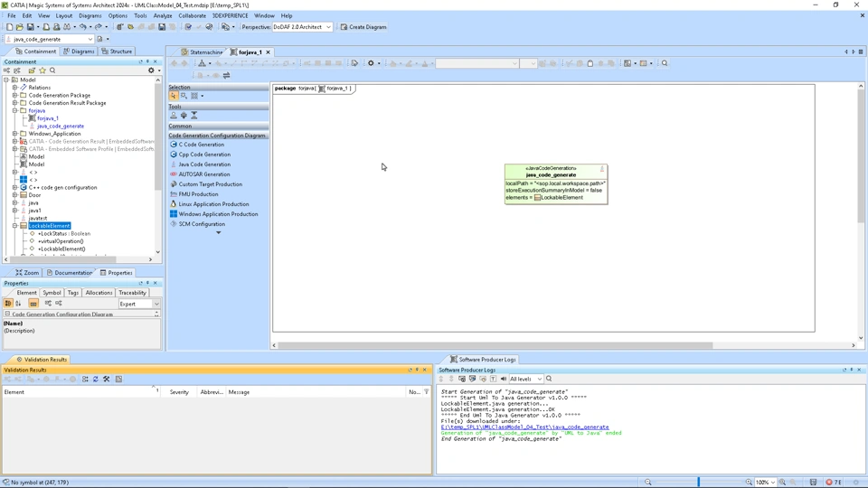Switch to the Diagrams tab
This screenshot has height=488, width=868.
[79, 52]
